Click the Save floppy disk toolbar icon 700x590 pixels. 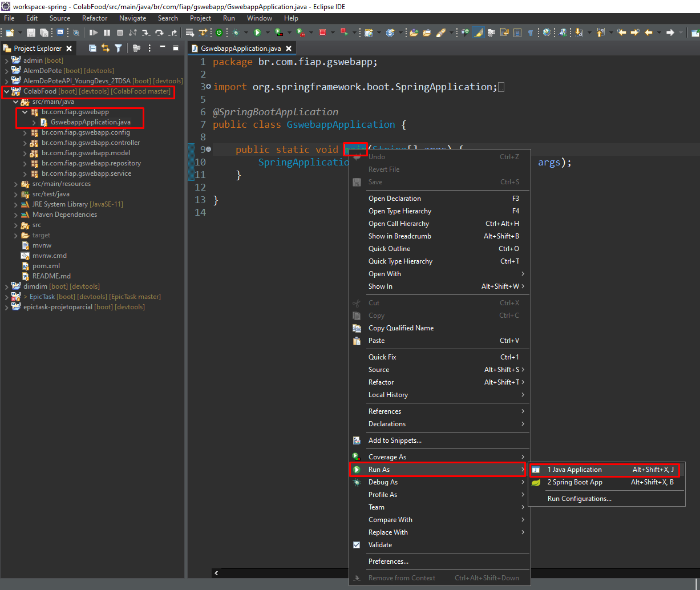[31, 33]
